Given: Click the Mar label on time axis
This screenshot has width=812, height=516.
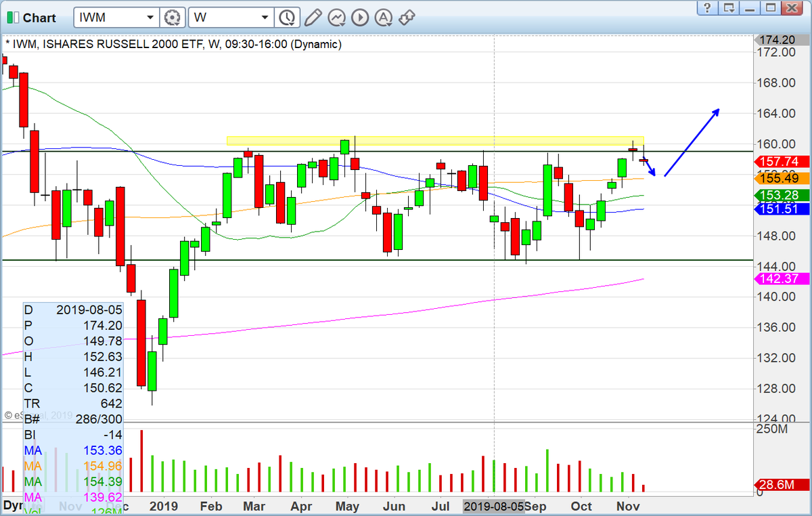Looking at the screenshot, I should pos(255,507).
